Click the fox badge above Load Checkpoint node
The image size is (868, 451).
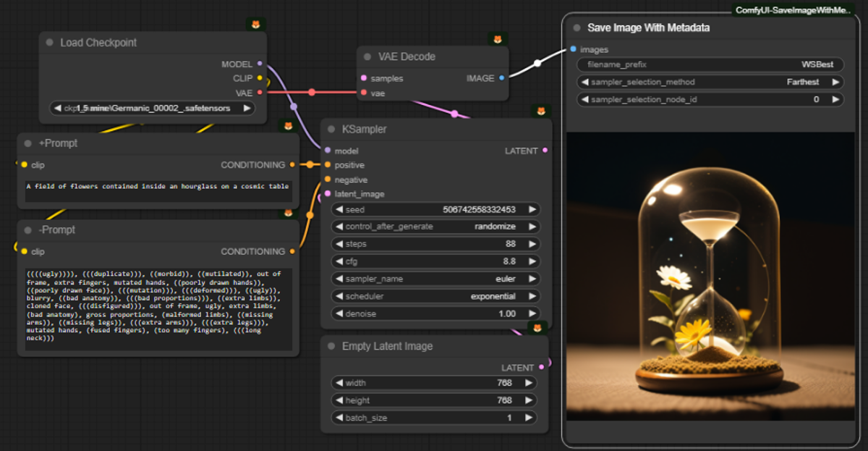coord(255,25)
